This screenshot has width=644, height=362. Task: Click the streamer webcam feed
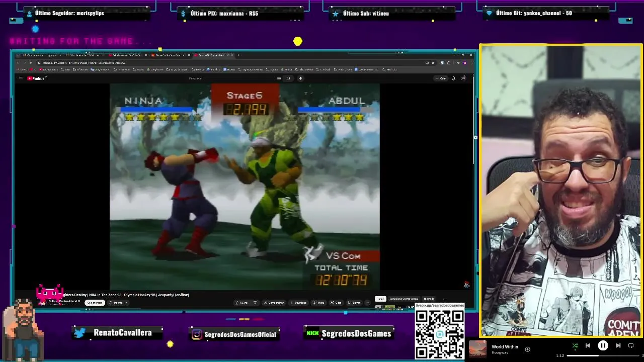pyautogui.click(x=561, y=191)
